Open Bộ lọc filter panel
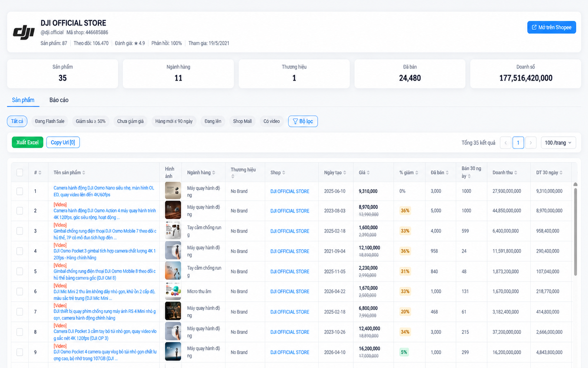Screen dimensions: 588x368 click(x=303, y=121)
